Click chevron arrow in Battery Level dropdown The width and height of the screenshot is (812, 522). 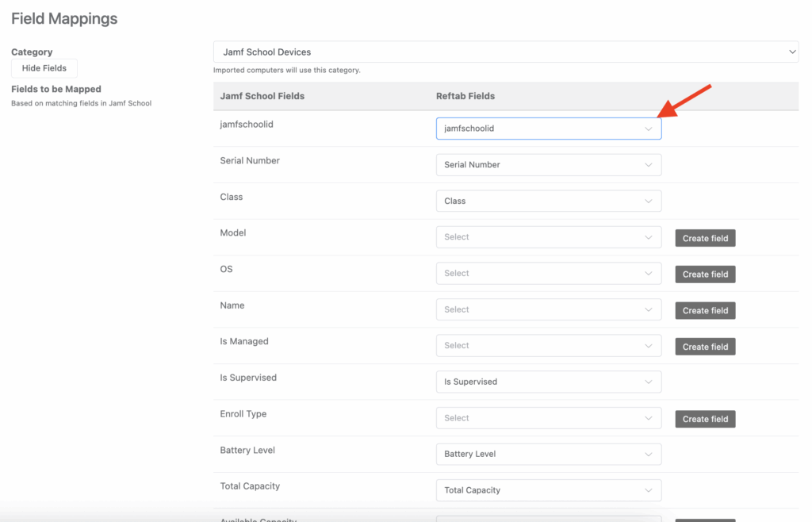pyautogui.click(x=649, y=455)
